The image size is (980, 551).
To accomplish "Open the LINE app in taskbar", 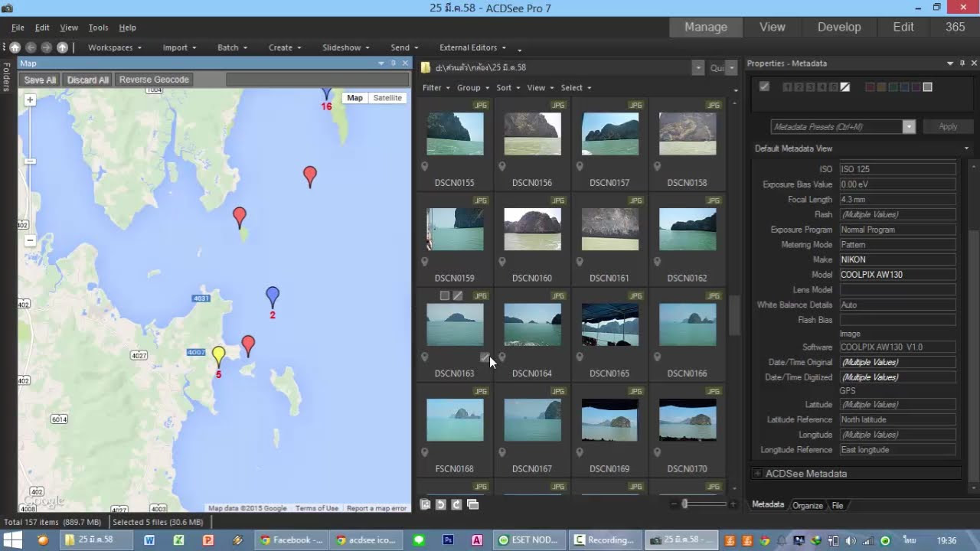I will [419, 540].
